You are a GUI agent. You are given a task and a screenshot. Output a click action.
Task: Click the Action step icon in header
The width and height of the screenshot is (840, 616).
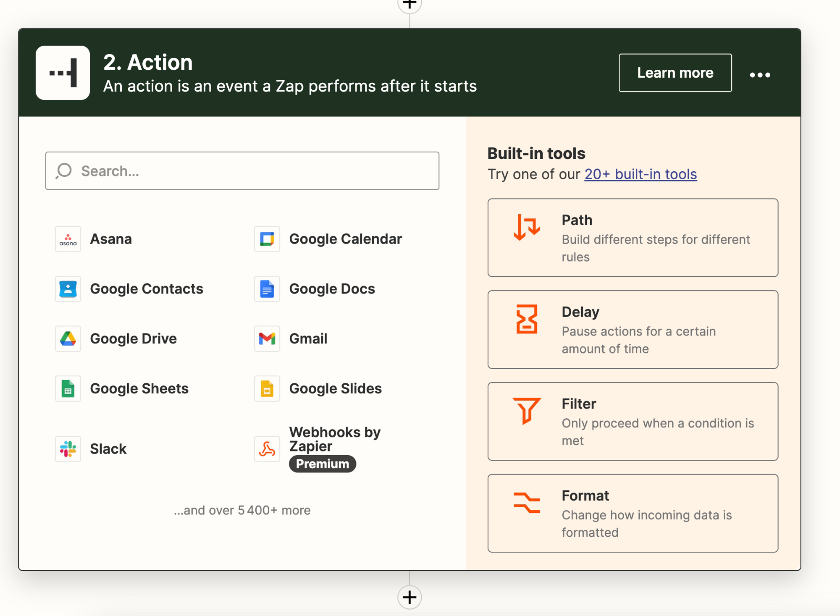point(63,73)
